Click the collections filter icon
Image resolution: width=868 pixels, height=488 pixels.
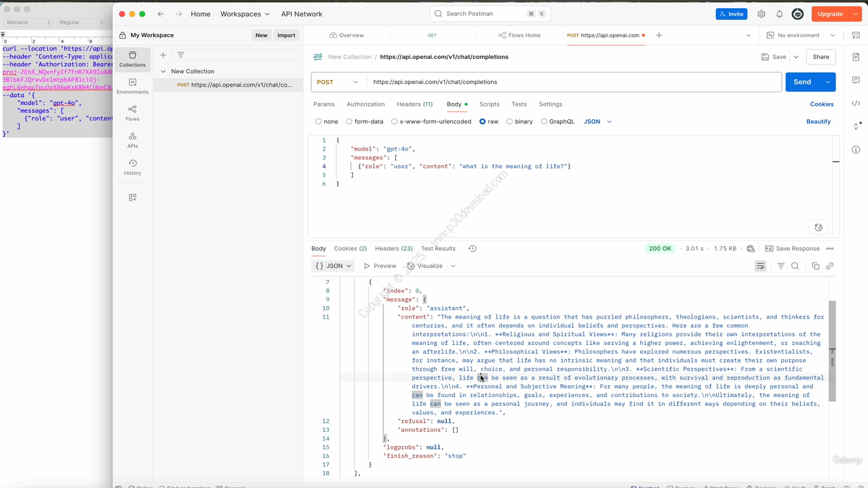[180, 55]
